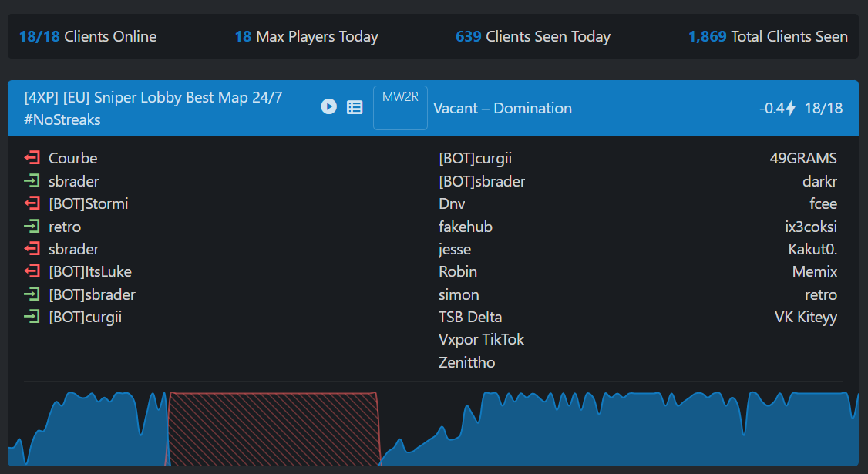This screenshot has width=868, height=474.
Task: Click red leave icon beside [BOT]Stormi
Action: click(x=32, y=203)
